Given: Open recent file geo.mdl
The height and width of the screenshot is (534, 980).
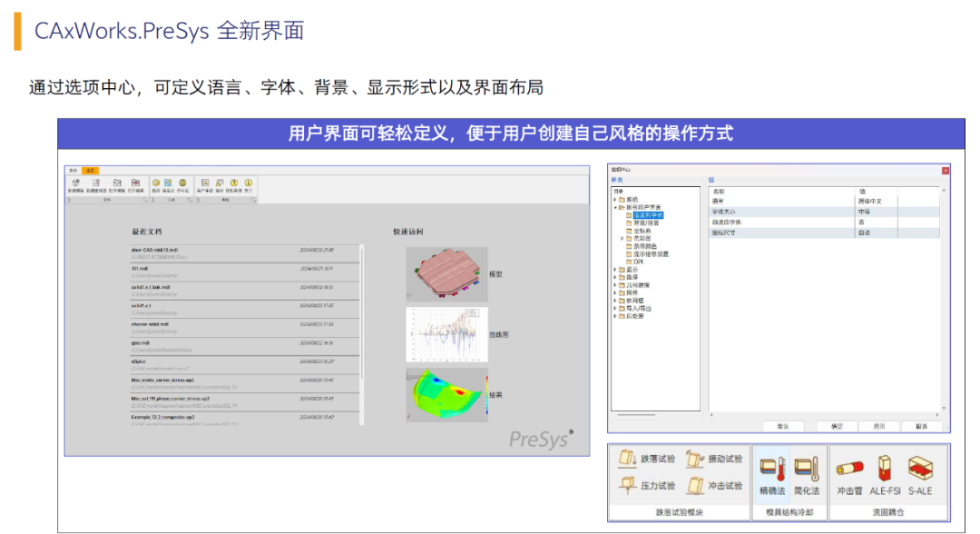Looking at the screenshot, I should coord(245,346).
